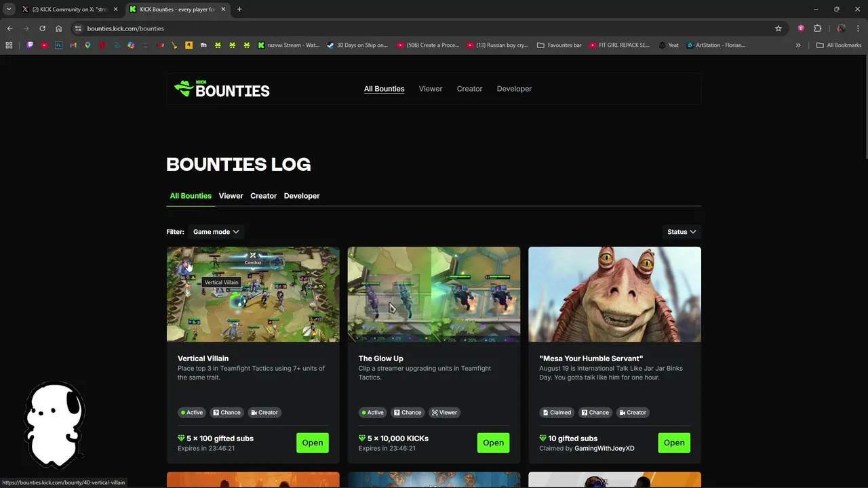Open the Google Maps bookmark icon
Viewport: 868px width, 488px height.
tap(87, 45)
